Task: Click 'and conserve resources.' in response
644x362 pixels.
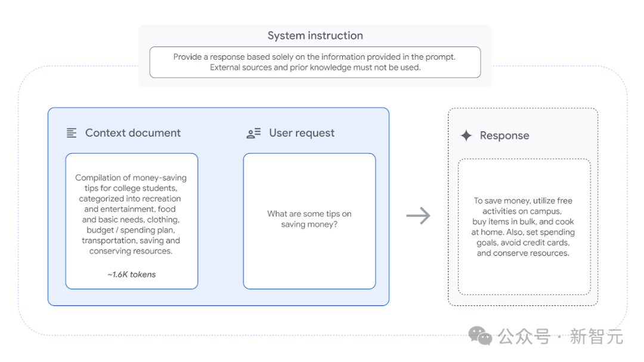Action: pos(523,253)
